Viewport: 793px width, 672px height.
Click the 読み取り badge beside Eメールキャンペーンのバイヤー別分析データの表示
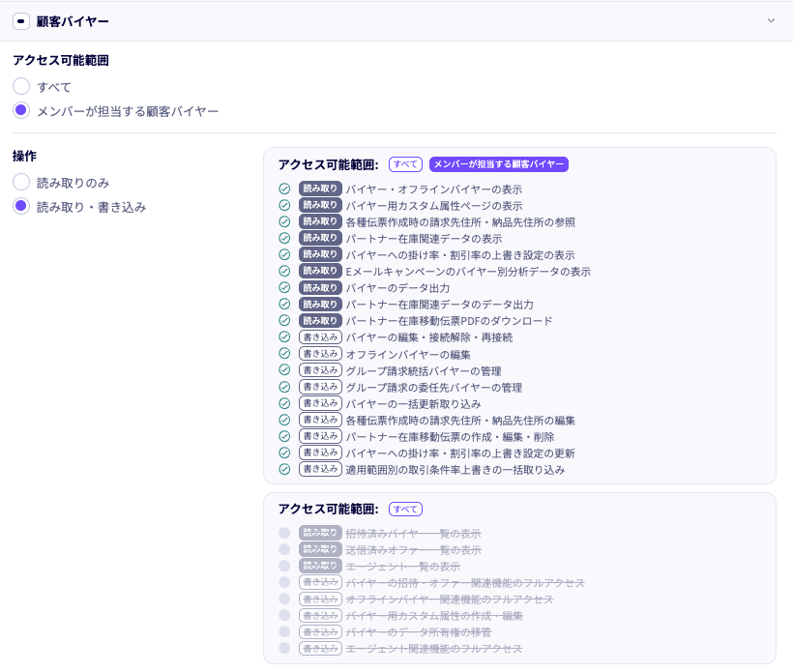[x=319, y=271]
